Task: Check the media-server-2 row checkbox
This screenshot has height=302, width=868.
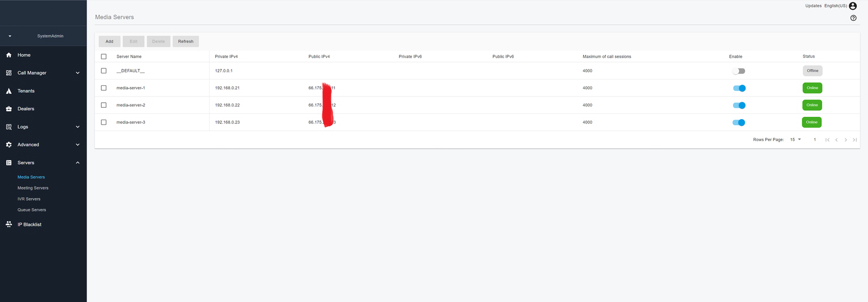Action: tap(103, 105)
